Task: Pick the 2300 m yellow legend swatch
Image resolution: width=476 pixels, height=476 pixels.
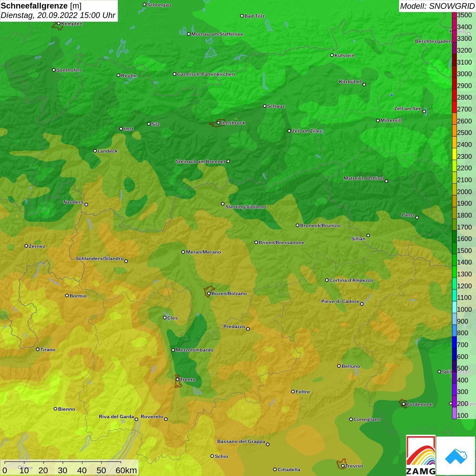Action: pyautogui.click(x=454, y=154)
